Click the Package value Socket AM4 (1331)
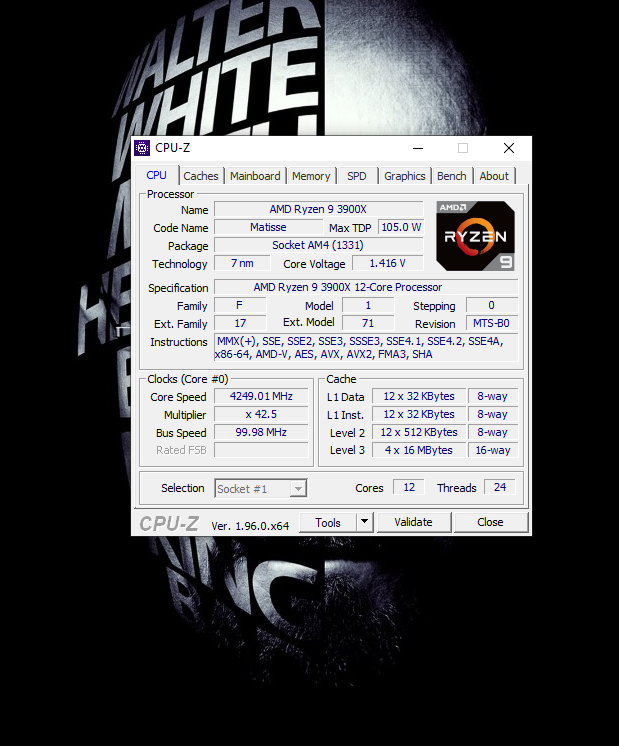 318,245
